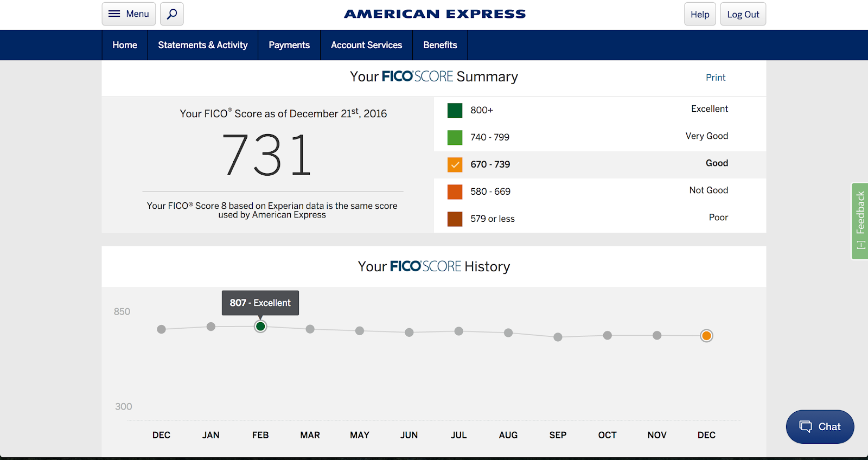The image size is (868, 460).
Task: Click the OCT history data point
Action: (608, 336)
